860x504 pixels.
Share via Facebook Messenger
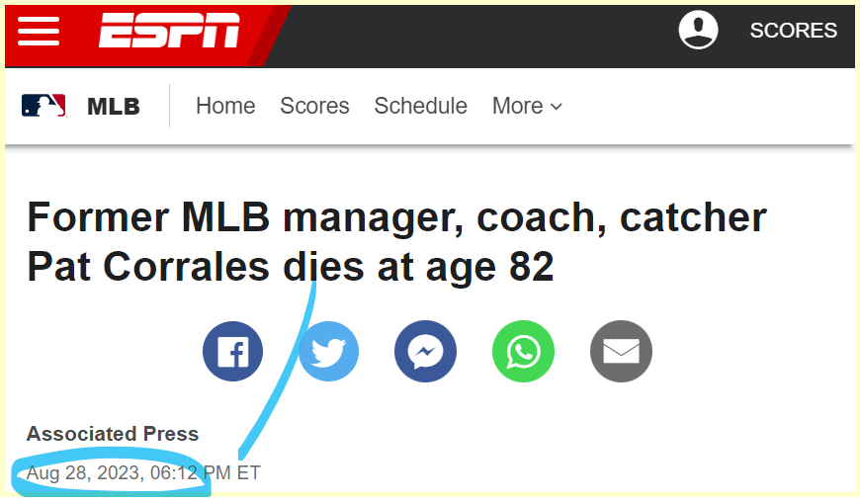pyautogui.click(x=425, y=352)
